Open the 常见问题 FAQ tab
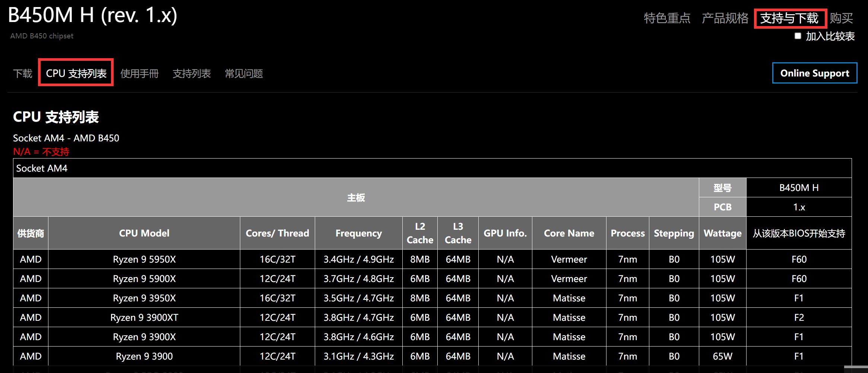 click(x=243, y=73)
